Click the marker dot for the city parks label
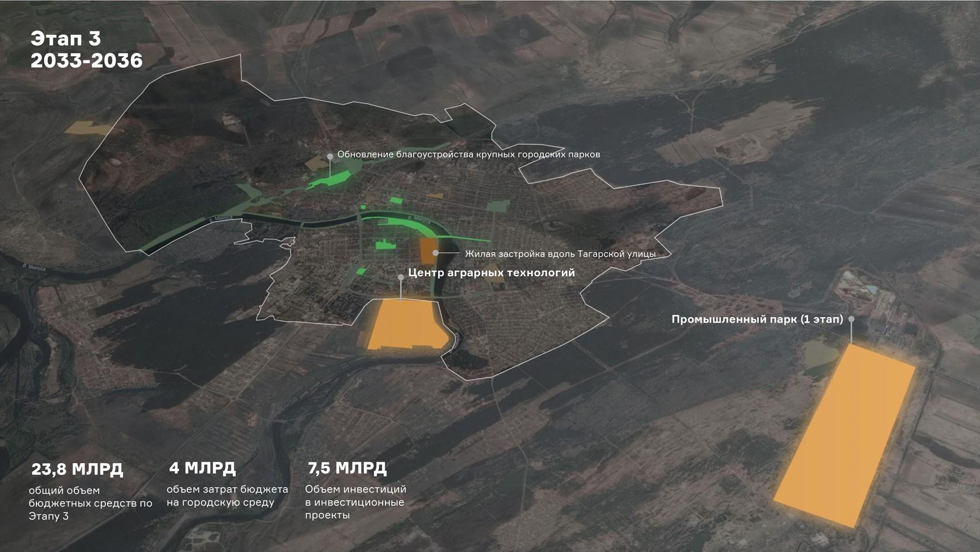Image resolution: width=980 pixels, height=552 pixels. 330,156
